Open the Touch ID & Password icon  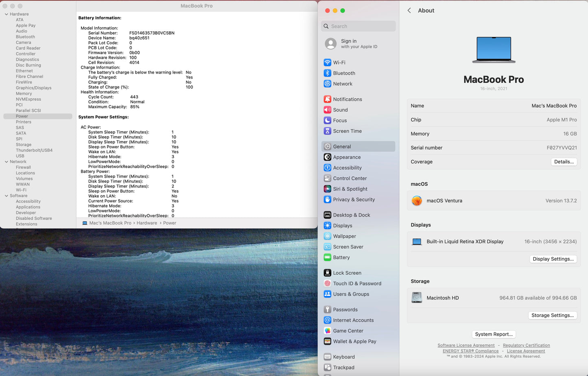coord(328,283)
